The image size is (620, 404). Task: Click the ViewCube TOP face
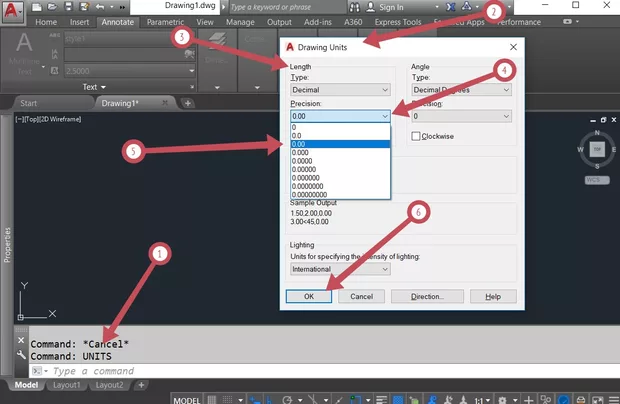(596, 149)
